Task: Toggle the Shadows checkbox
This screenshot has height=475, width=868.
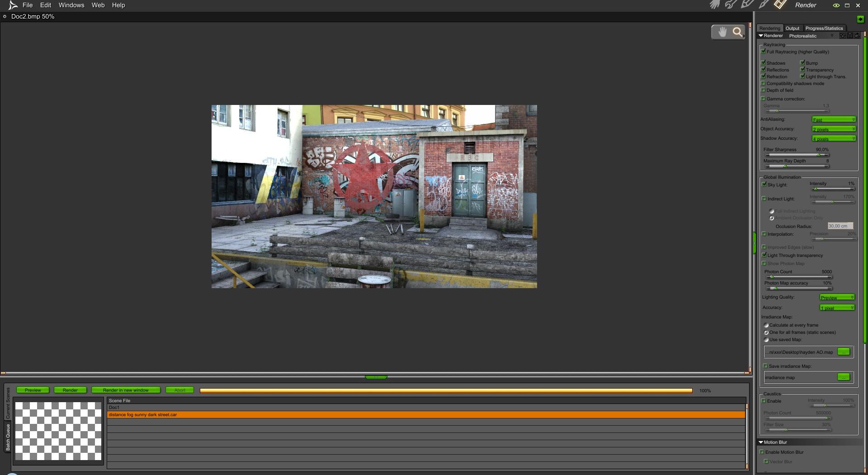Action: tap(764, 63)
